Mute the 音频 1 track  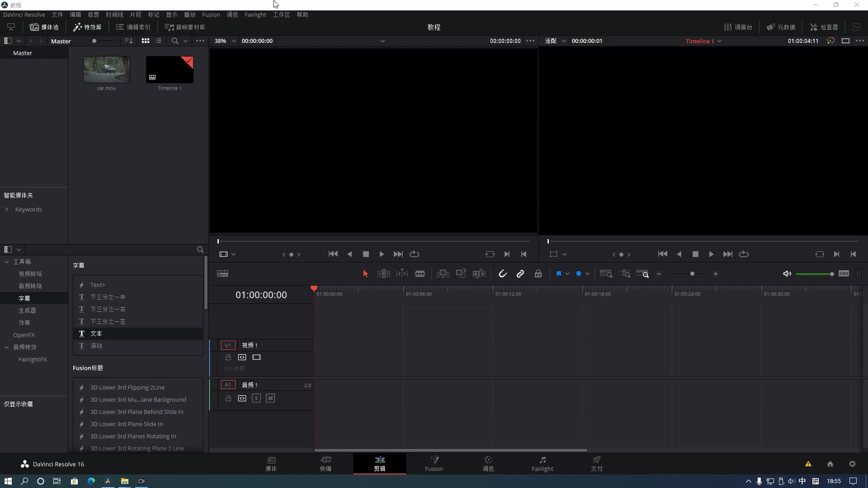(270, 398)
